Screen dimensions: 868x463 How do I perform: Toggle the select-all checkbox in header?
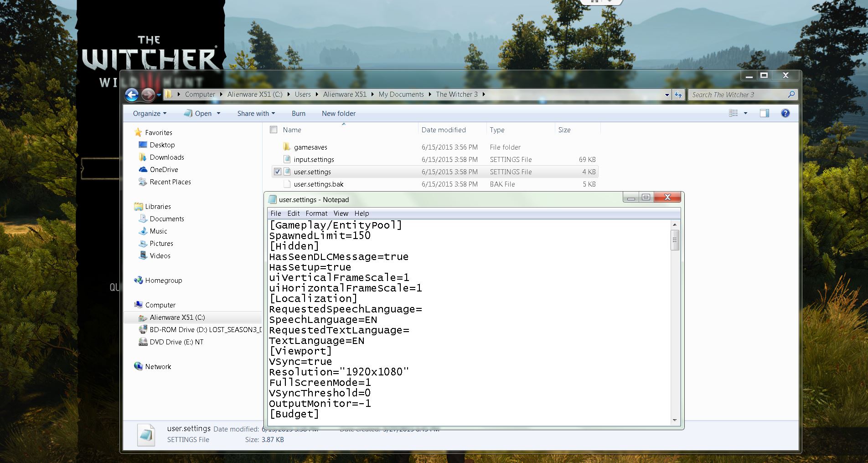[274, 130]
